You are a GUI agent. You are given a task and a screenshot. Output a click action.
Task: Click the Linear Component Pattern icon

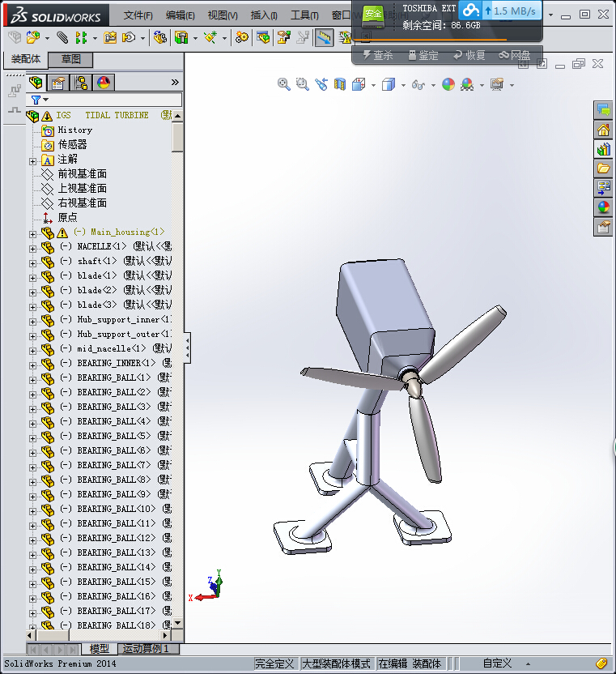click(81, 37)
